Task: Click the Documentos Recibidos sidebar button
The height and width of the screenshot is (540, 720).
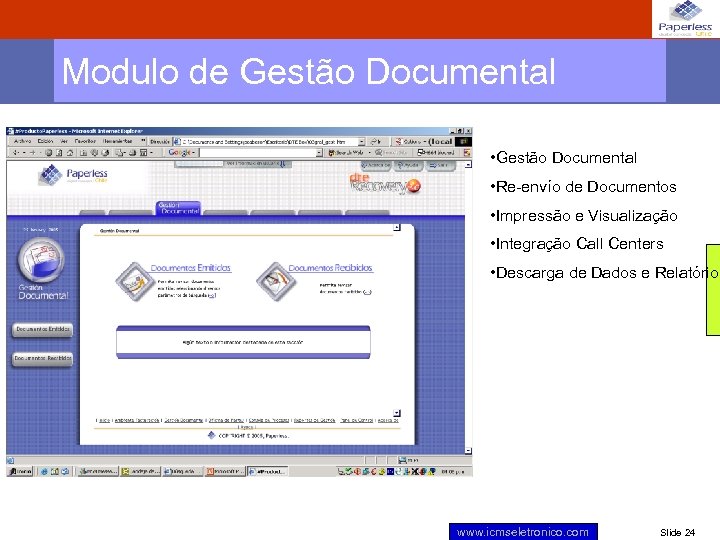Action: (x=42, y=358)
